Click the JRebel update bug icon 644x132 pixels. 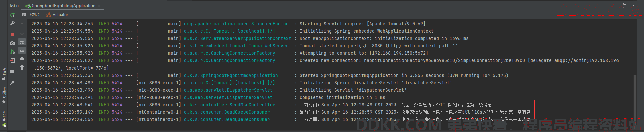point(12,52)
